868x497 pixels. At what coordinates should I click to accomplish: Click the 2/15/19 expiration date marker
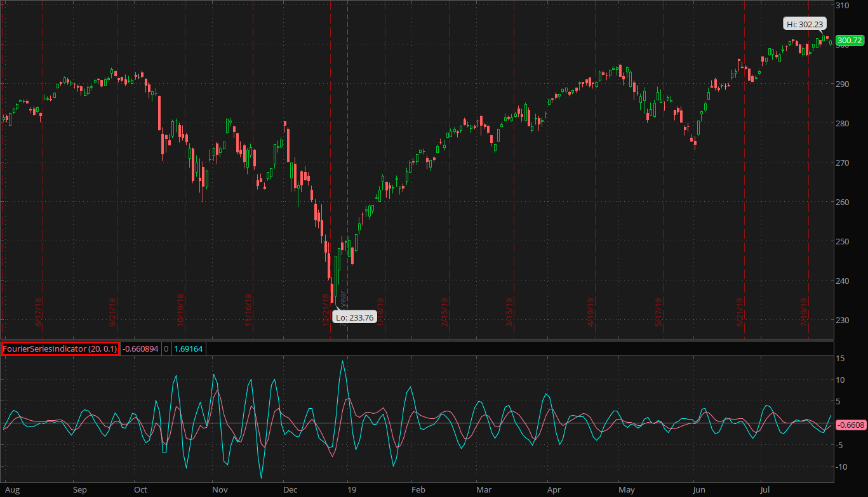(x=446, y=311)
